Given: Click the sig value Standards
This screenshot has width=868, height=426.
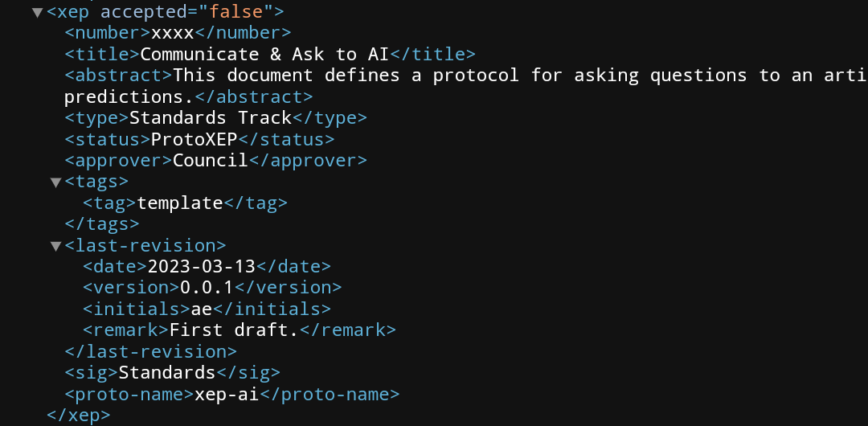Looking at the screenshot, I should pyautogui.click(x=167, y=372).
